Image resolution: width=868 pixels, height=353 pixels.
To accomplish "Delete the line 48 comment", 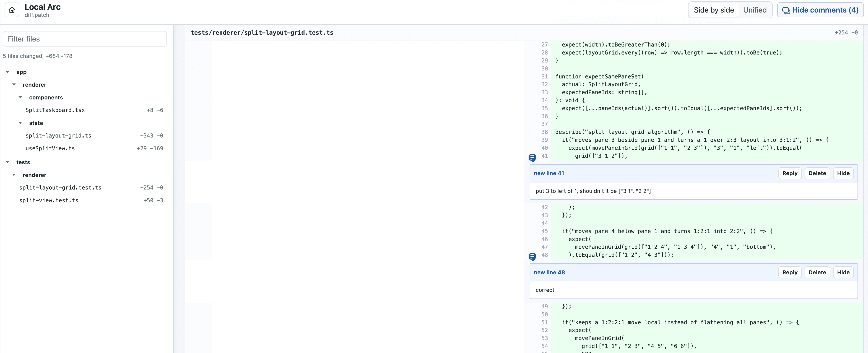I will pos(817,273).
